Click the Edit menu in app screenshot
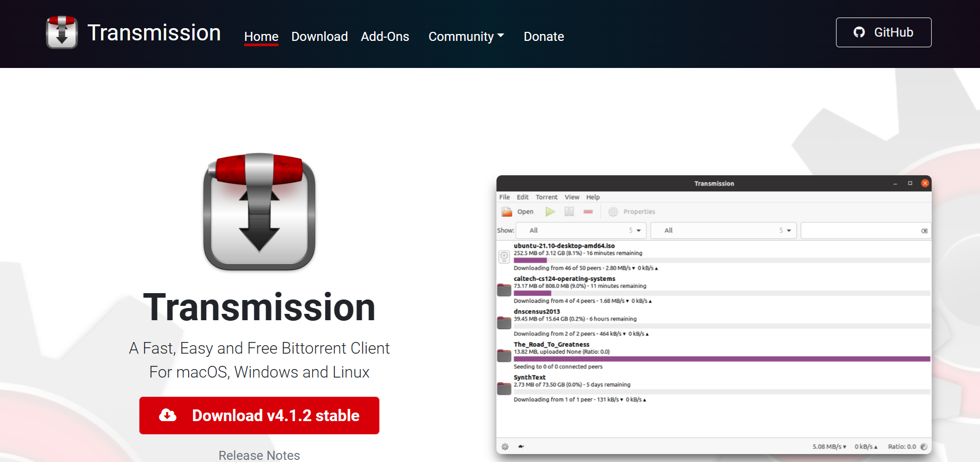Image resolution: width=980 pixels, height=462 pixels. pyautogui.click(x=522, y=197)
